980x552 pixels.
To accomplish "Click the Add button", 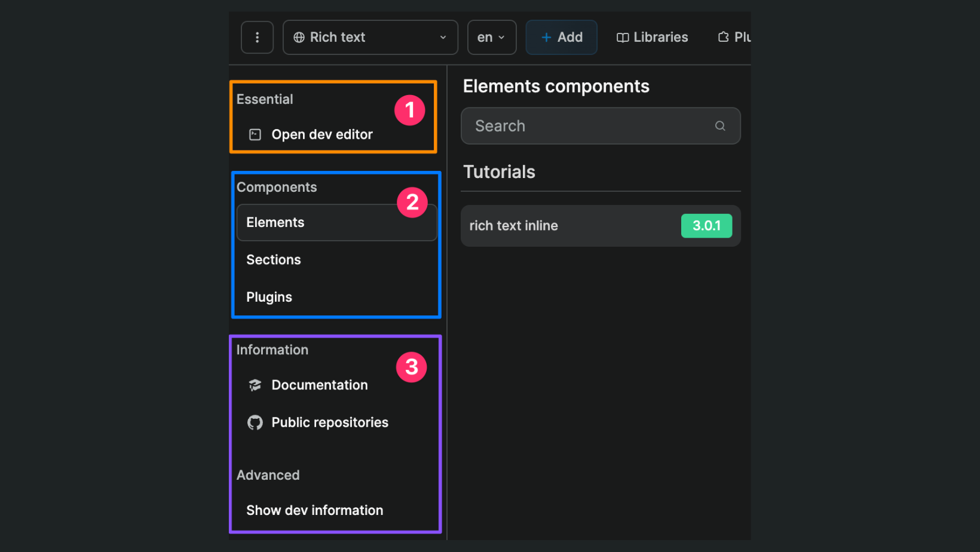I will (561, 37).
